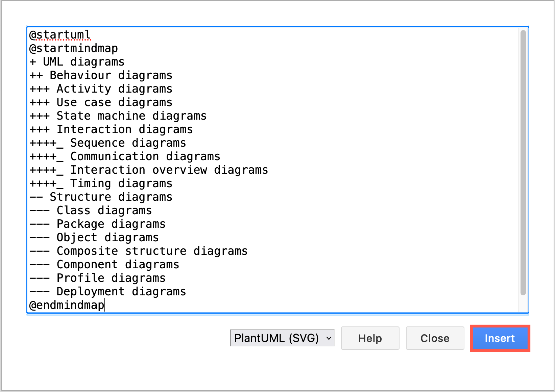
Task: Click the Interaction overview diagrams line
Action: coord(148,170)
